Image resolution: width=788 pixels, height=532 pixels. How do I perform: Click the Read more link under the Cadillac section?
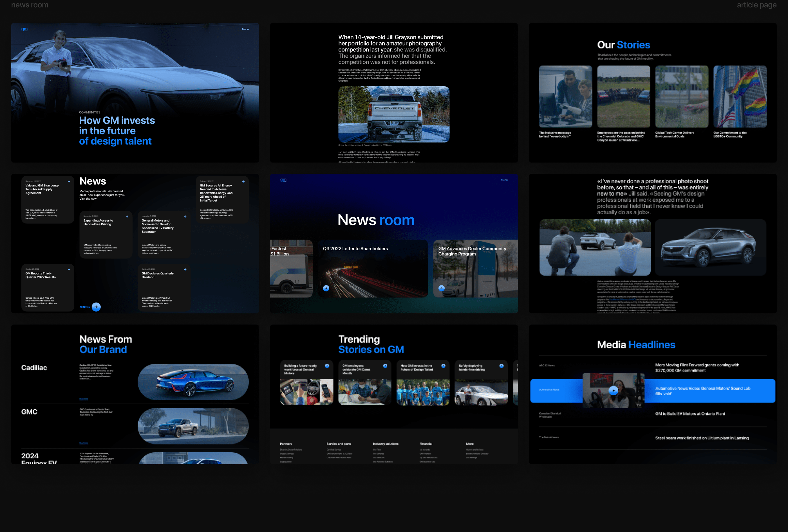click(x=83, y=399)
